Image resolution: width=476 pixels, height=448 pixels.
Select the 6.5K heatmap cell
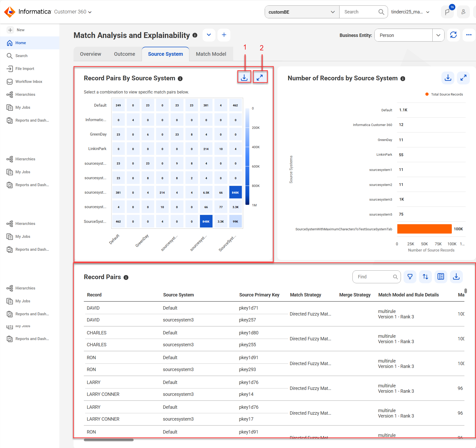[206, 192]
